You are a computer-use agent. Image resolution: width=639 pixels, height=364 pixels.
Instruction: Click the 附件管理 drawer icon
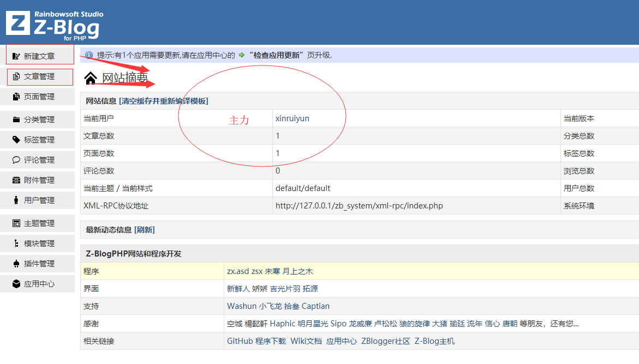click(x=16, y=180)
